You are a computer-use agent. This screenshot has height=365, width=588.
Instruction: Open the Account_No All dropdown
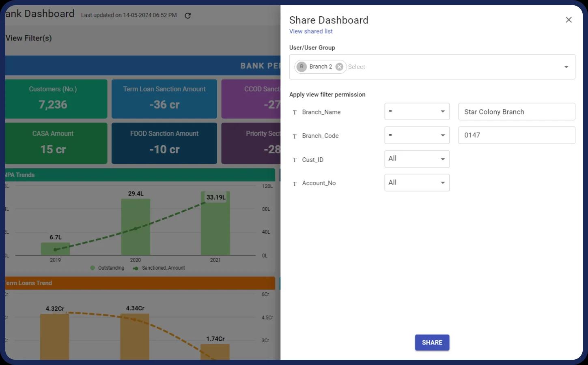417,182
